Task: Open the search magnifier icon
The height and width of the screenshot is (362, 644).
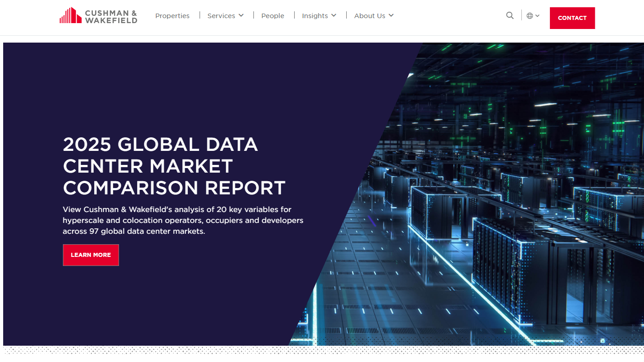Action: pos(510,15)
